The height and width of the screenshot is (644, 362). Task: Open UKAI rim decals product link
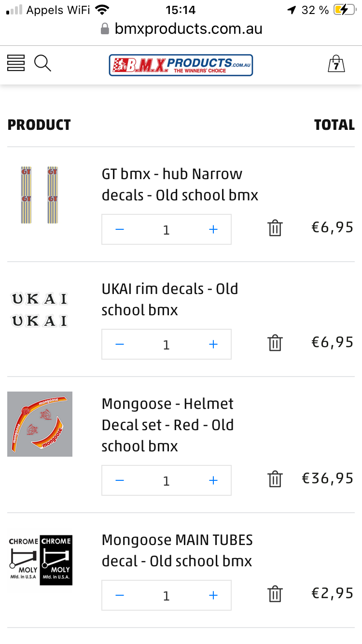pos(169,299)
